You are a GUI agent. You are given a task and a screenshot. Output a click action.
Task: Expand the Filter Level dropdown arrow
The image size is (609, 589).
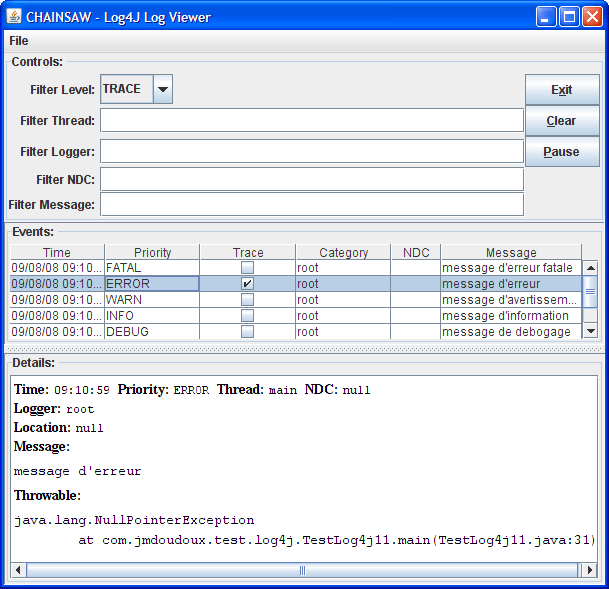coord(163,89)
